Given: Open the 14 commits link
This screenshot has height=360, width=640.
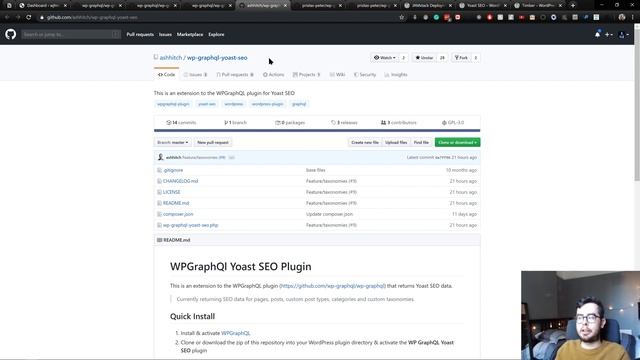Looking at the screenshot, I should pos(181,122).
